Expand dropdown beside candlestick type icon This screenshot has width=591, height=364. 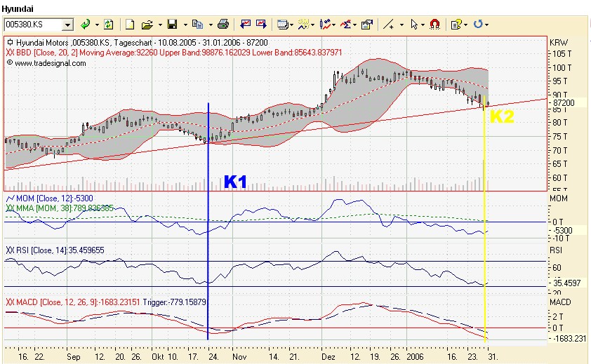[334, 25]
